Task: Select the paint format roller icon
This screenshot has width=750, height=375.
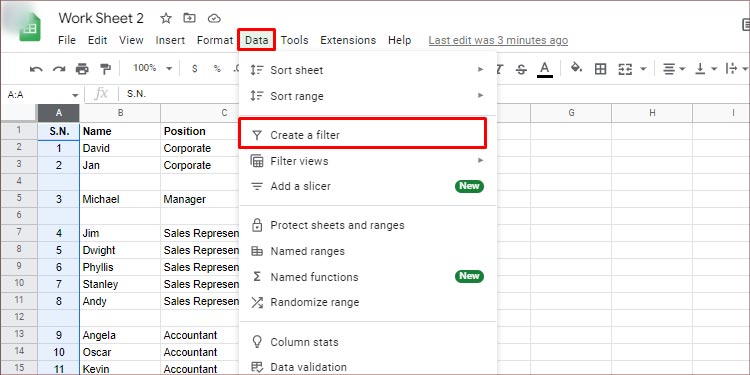Action: pyautogui.click(x=105, y=69)
